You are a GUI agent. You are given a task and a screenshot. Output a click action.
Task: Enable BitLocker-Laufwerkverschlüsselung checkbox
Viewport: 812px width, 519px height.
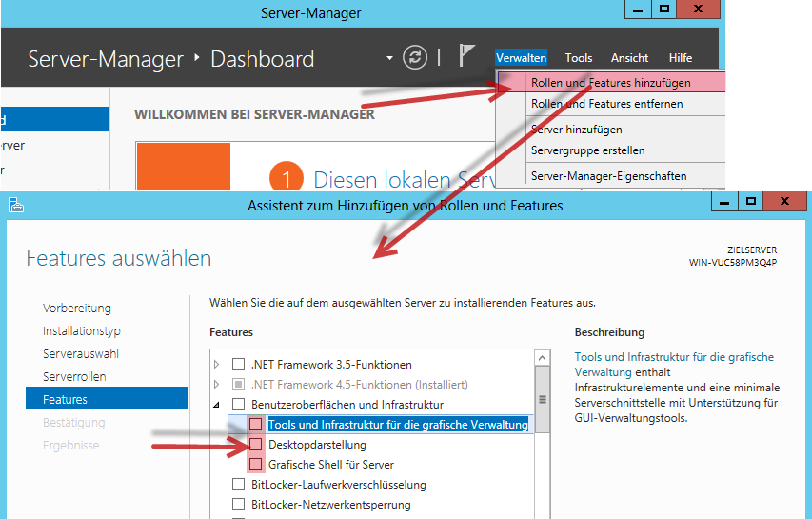(x=238, y=485)
